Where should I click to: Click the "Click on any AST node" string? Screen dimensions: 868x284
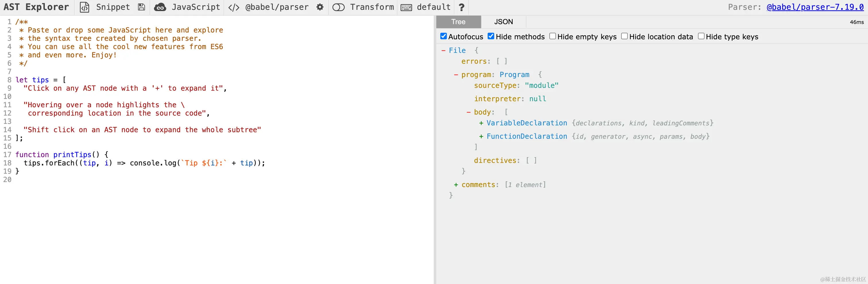tap(123, 88)
